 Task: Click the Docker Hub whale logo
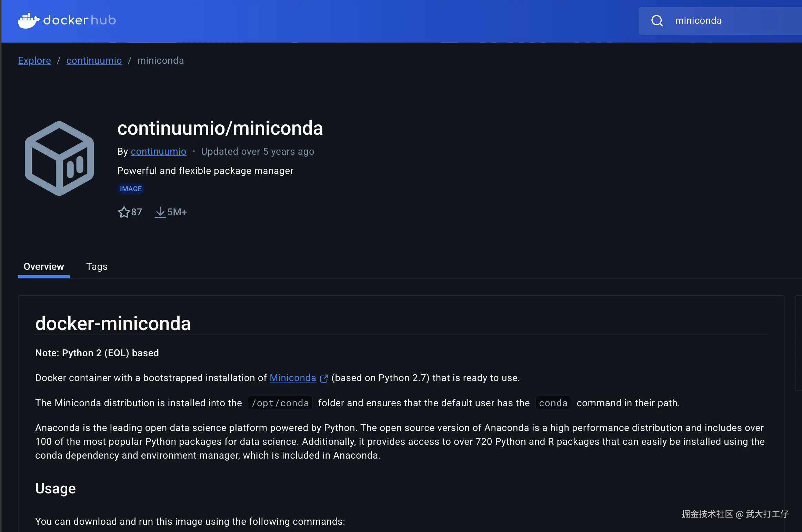point(28,21)
